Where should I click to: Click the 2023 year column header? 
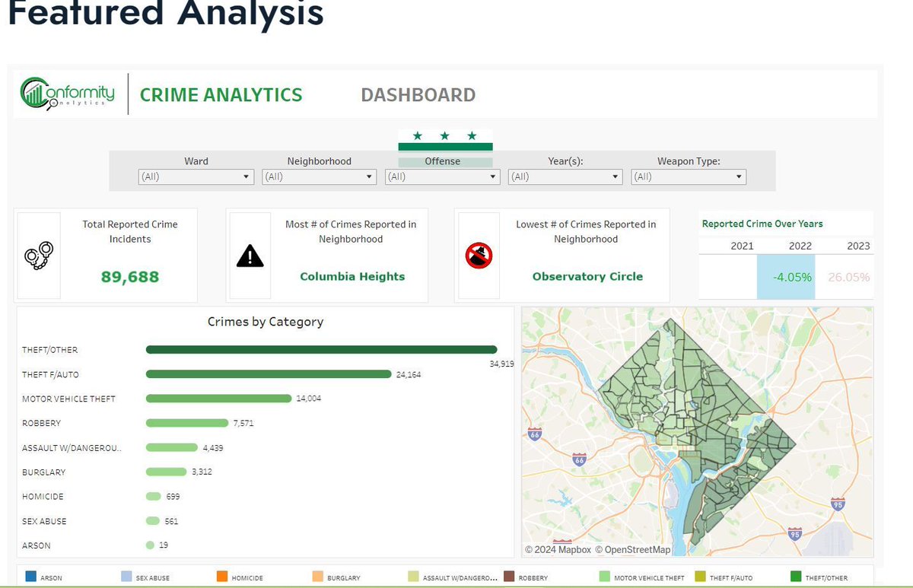point(858,246)
